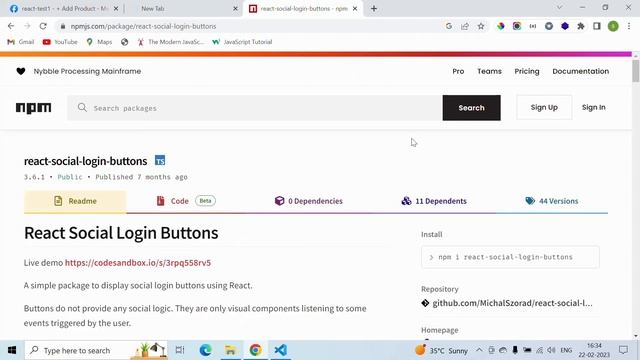640x360 pixels.
Task: Open the browser extensions puzzle icon
Action: click(x=581, y=26)
